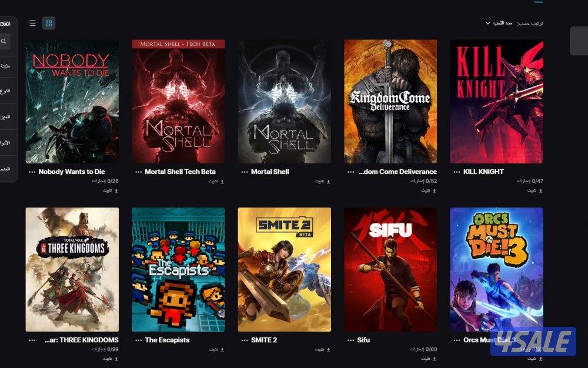The image size is (588, 368).
Task: Click the THREE KINGDOMS game title
Action: pos(81,340)
